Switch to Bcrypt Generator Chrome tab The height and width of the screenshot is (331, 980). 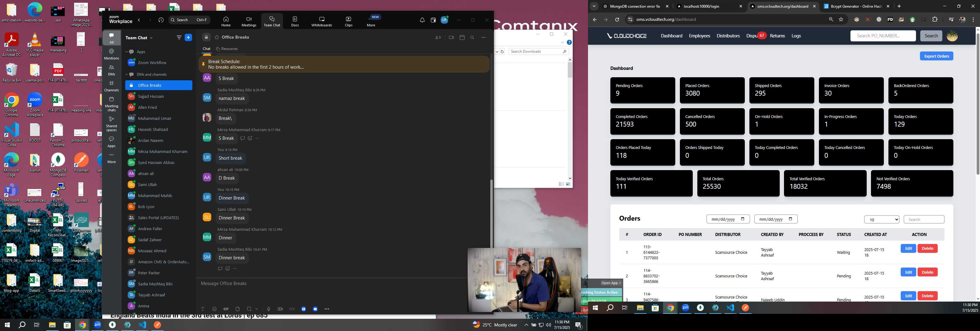(856, 6)
